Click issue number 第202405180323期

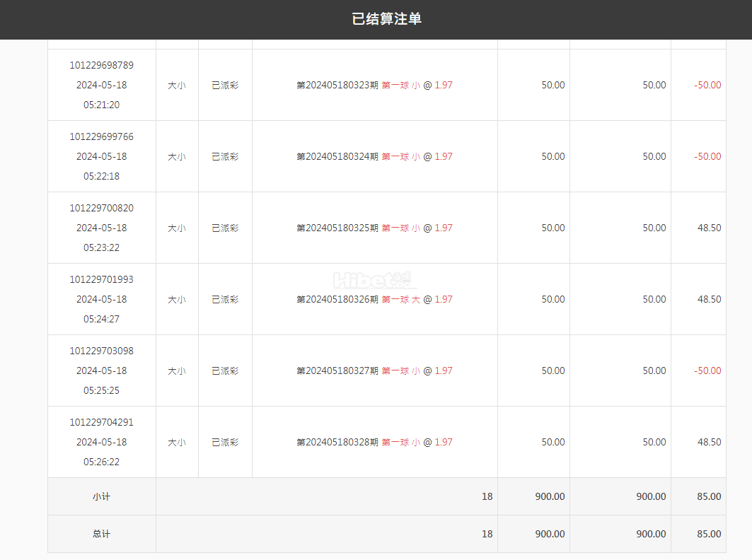click(x=337, y=85)
